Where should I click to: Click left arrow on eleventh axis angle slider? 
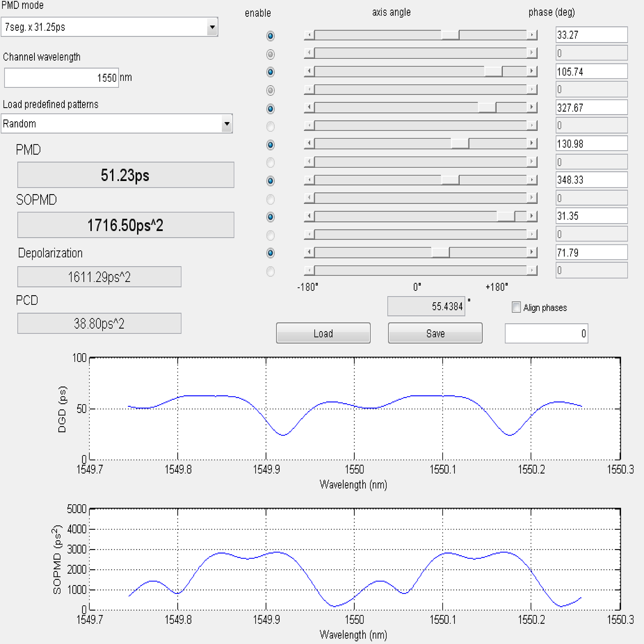tap(309, 217)
